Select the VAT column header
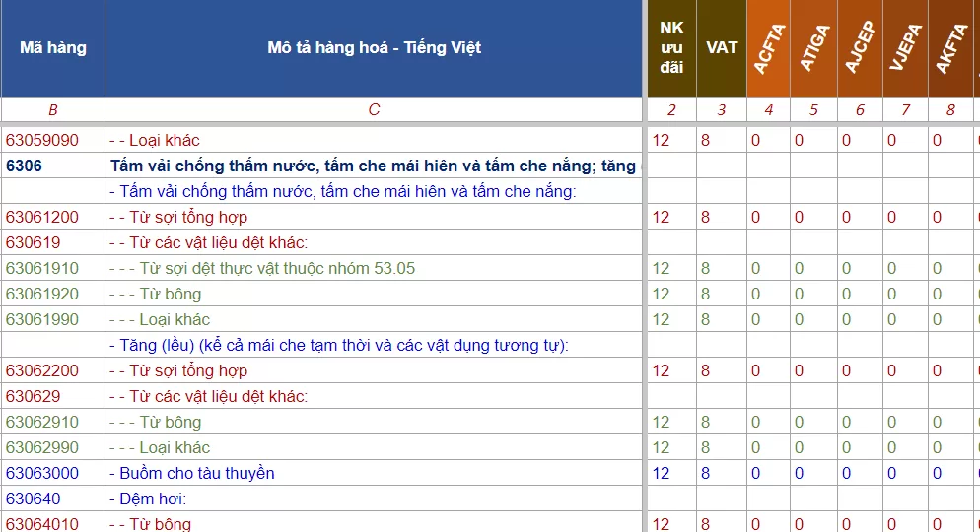 722,48
